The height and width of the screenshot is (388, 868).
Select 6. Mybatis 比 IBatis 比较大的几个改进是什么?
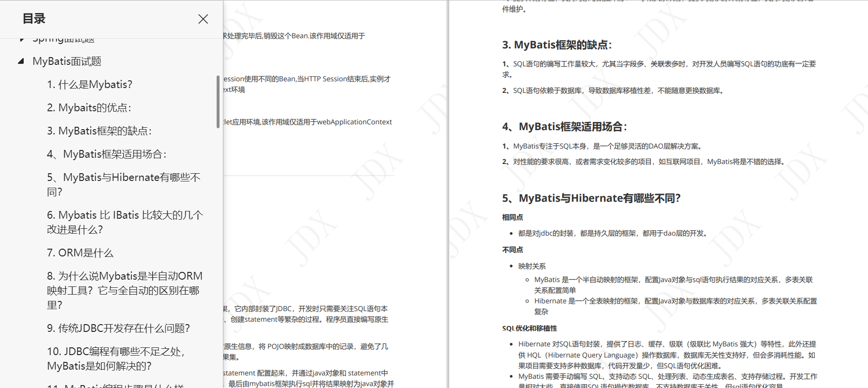pos(125,223)
